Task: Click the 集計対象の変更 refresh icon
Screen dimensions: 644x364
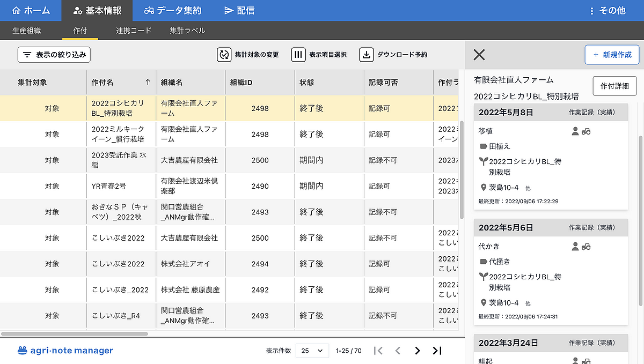Action: pyautogui.click(x=224, y=55)
